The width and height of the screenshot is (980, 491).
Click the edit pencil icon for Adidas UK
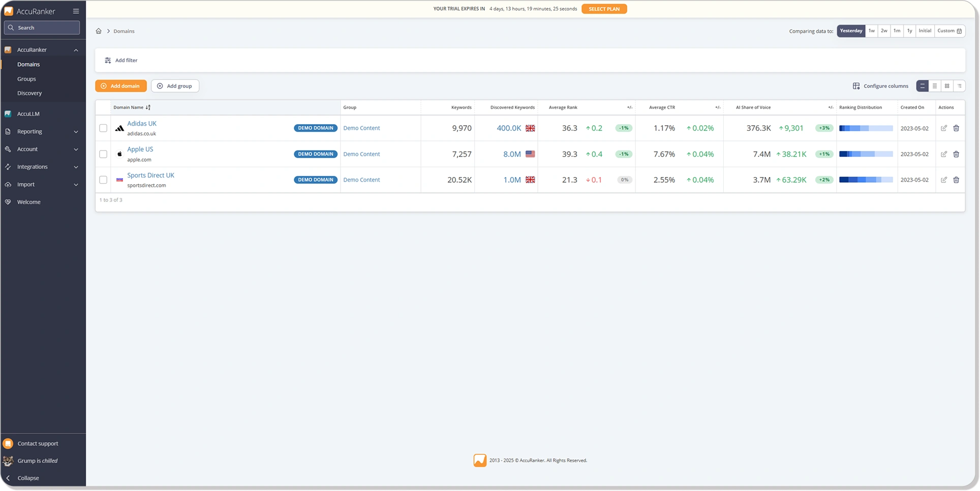944,128
